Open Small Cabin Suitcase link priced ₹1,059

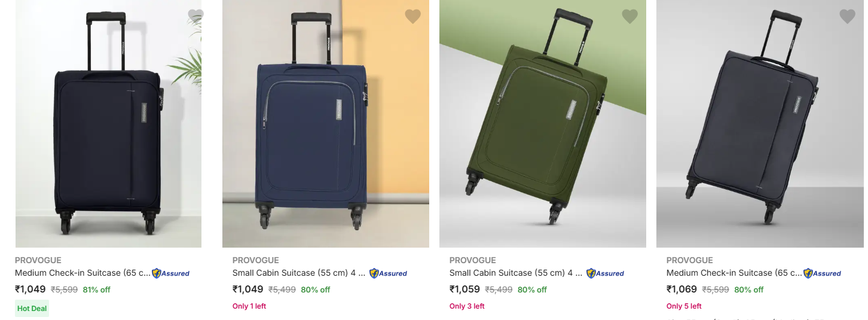515,273
